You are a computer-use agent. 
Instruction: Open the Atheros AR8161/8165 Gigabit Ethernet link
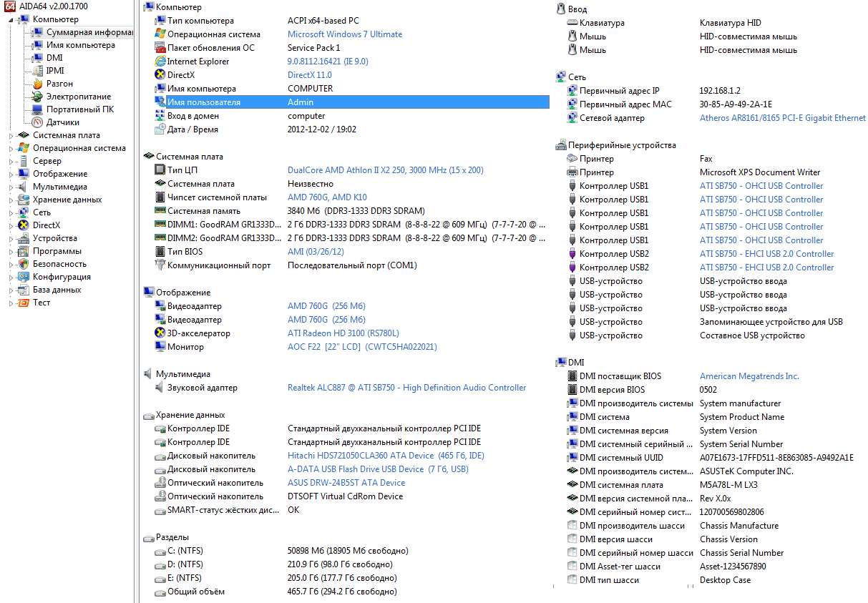783,118
